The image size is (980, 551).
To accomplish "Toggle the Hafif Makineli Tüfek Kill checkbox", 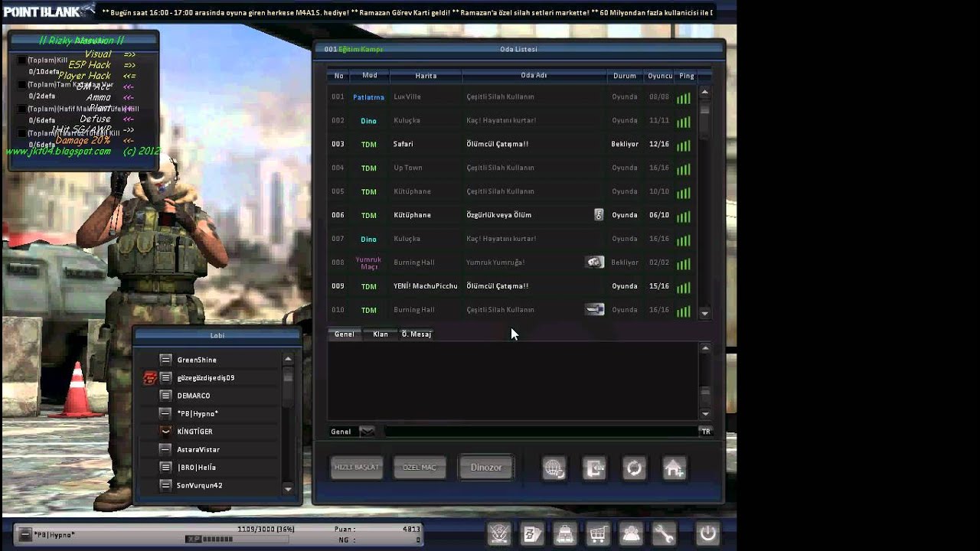I will pyautogui.click(x=21, y=109).
